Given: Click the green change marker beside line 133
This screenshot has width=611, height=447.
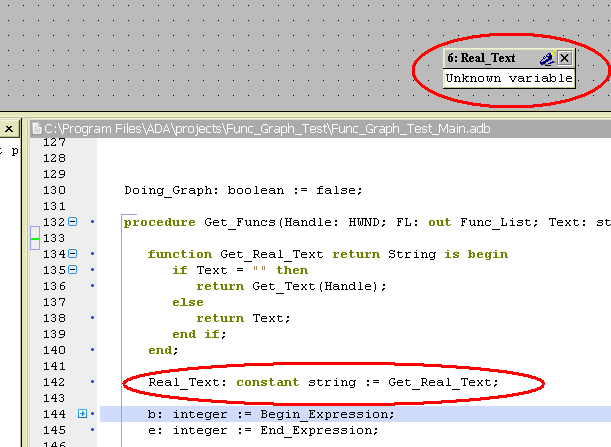Looking at the screenshot, I should tap(35, 239).
